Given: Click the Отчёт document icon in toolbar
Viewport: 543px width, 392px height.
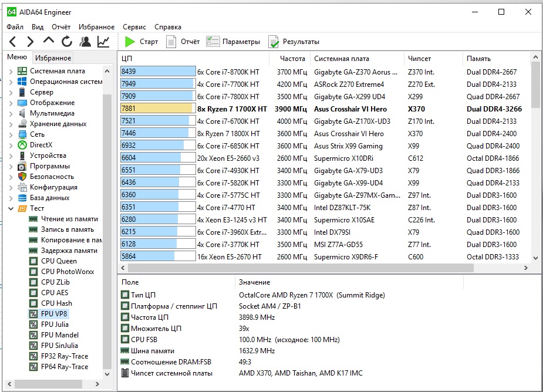Looking at the screenshot, I should 171,42.
